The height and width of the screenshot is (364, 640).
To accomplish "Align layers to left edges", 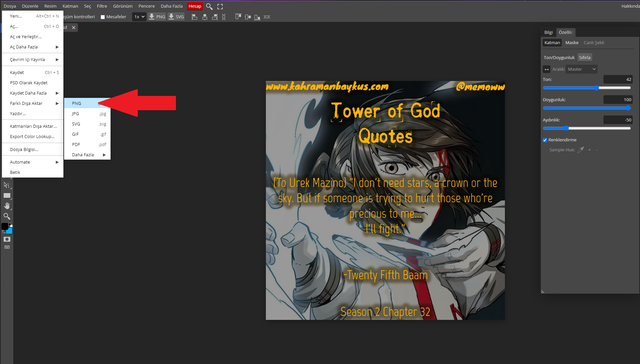I will point(195,17).
